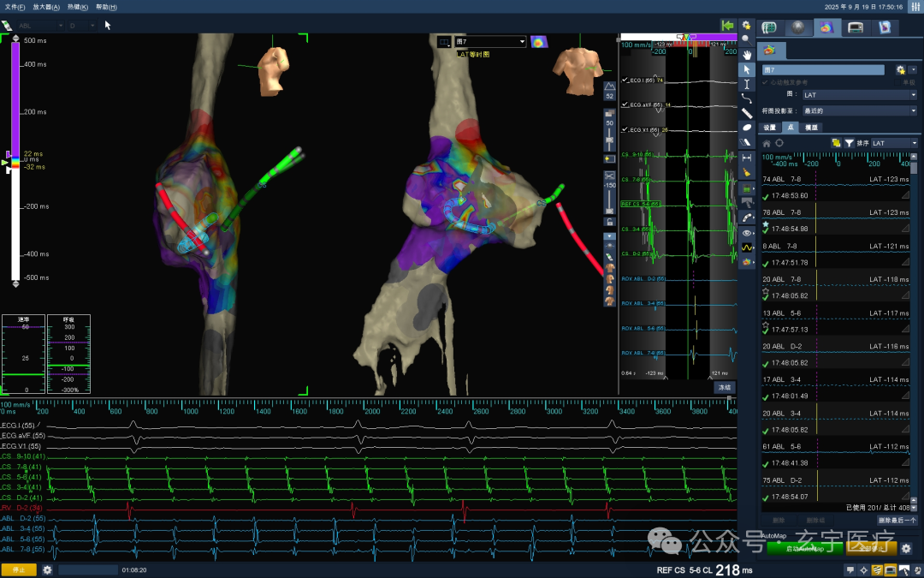Click the crosshair target status icon
Image resolution: width=924 pixels, height=578 pixels.
(864, 570)
